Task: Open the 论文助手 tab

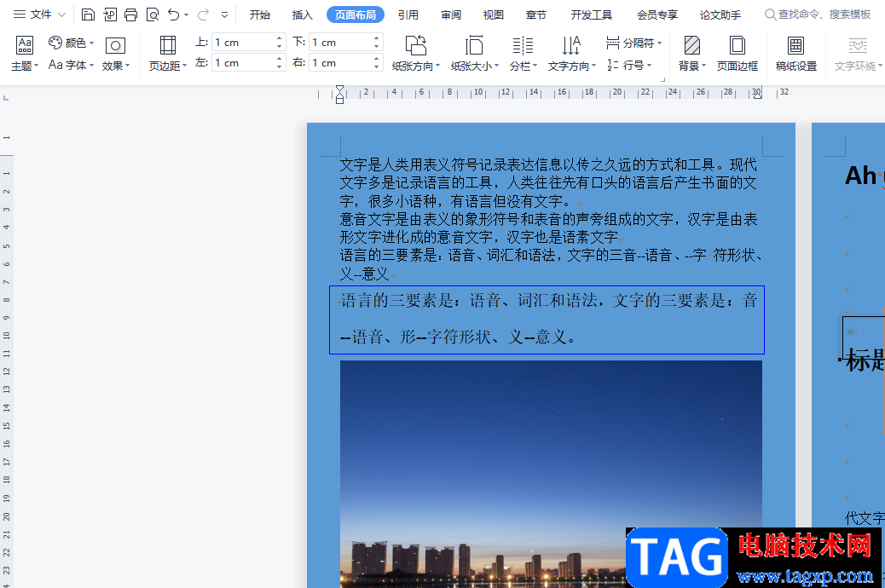Action: [720, 15]
